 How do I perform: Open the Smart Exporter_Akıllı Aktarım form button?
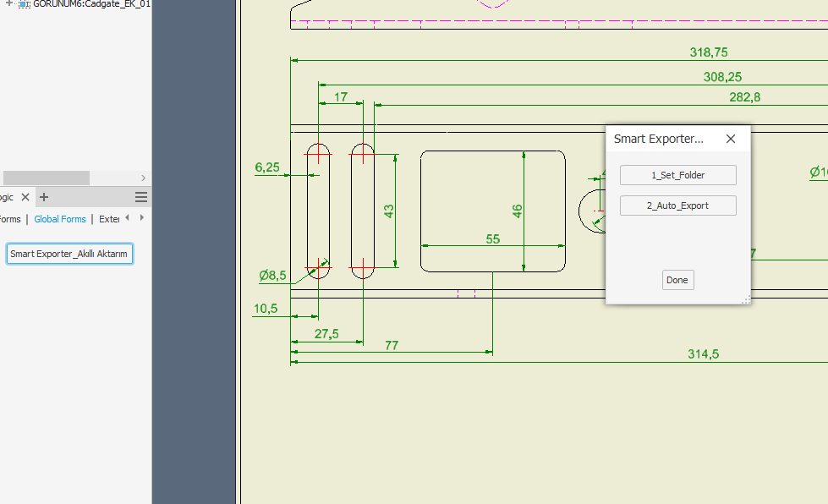[x=69, y=254]
